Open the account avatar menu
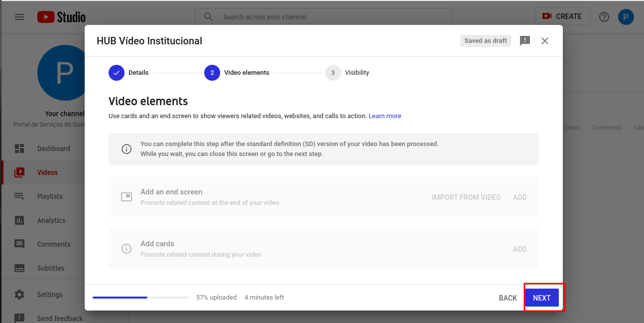This screenshot has width=644, height=323. coord(626,17)
